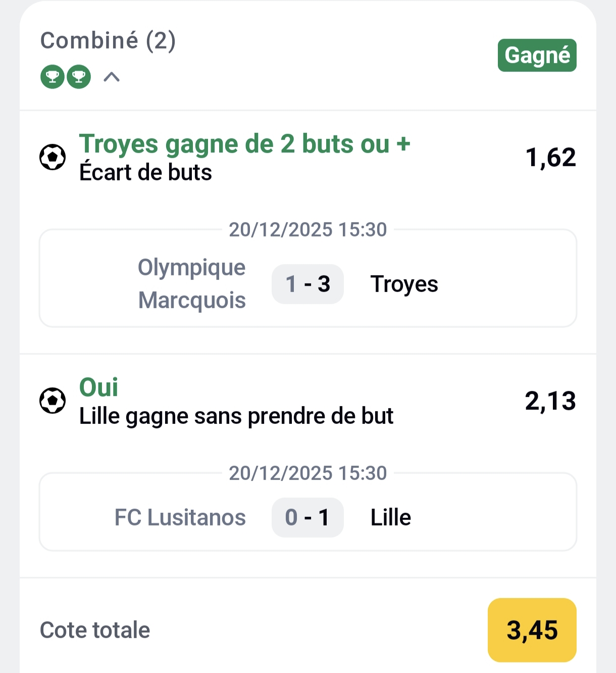Click the 1 - 3 score box

click(x=307, y=284)
